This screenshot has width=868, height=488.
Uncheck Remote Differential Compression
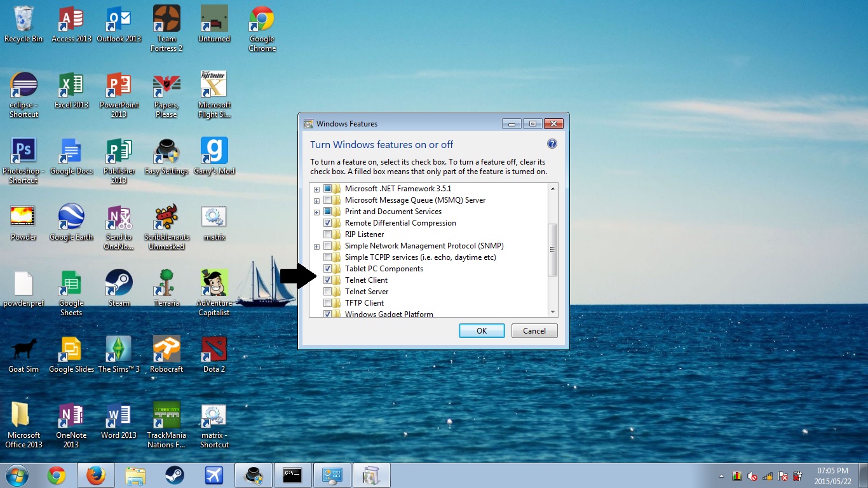[328, 223]
